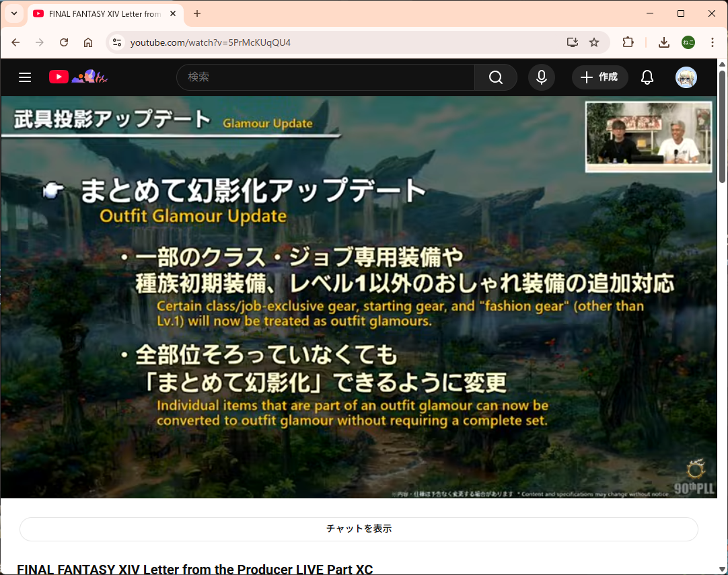Start voice search with the microphone icon
728x575 pixels.
click(542, 77)
